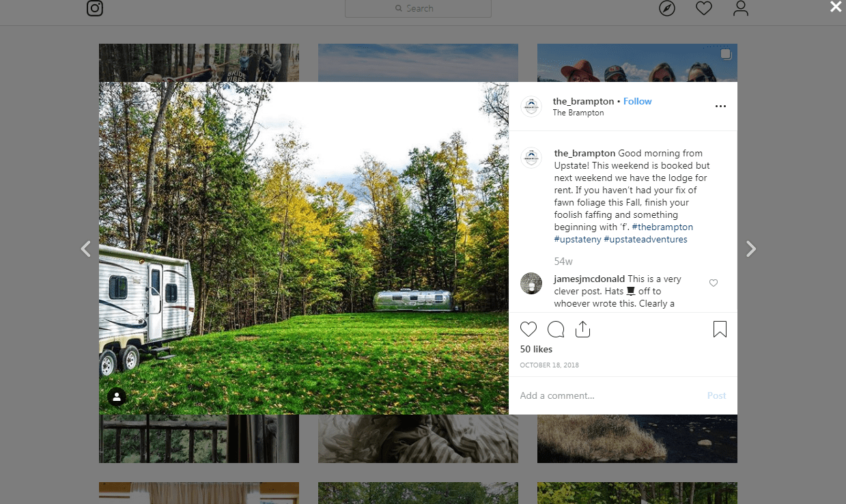Viewport: 846px width, 504px height.
Task: Click the Instagram logo icon
Action: point(95,8)
